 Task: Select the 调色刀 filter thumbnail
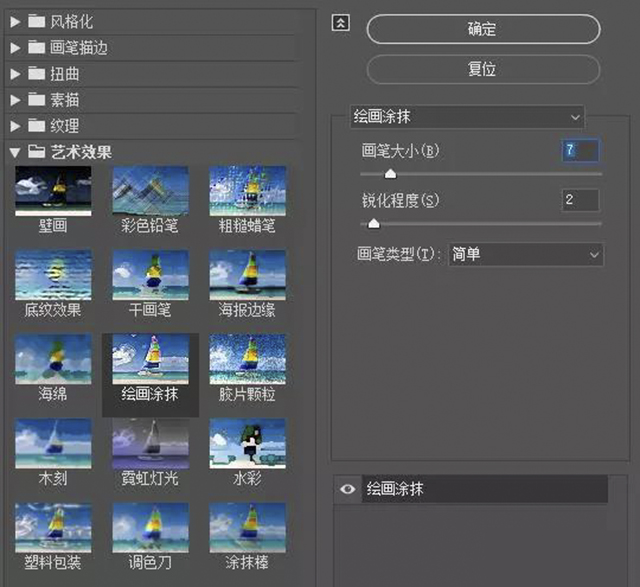(150, 528)
